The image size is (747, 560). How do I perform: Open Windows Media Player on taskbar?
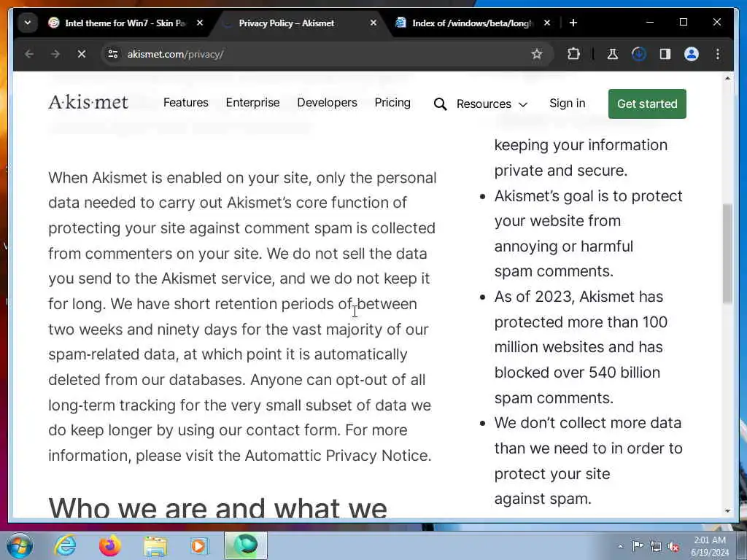(x=200, y=545)
